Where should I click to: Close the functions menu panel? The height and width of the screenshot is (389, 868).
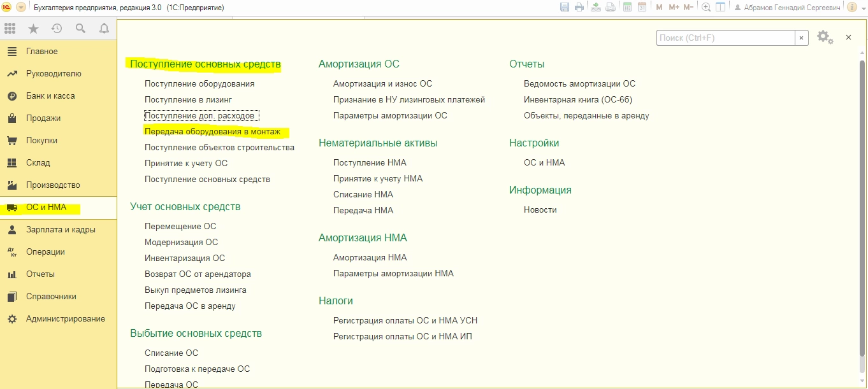click(x=848, y=38)
